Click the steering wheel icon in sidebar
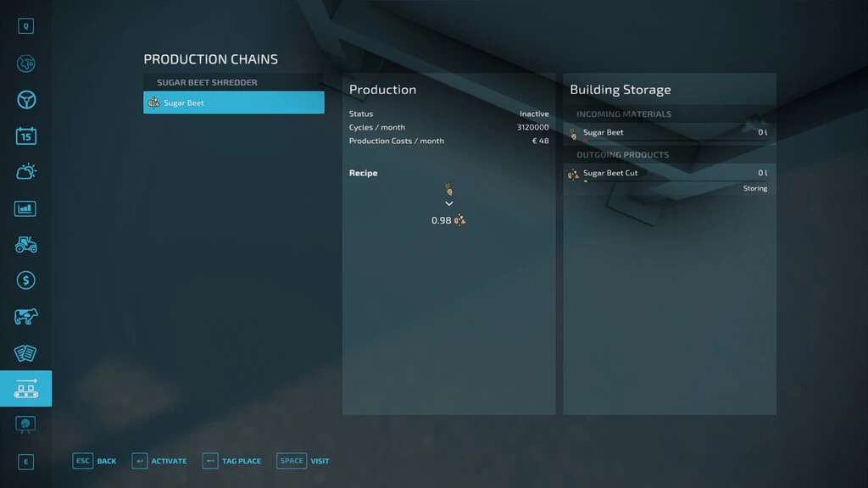Viewport: 868px width, 488px height. tap(25, 100)
